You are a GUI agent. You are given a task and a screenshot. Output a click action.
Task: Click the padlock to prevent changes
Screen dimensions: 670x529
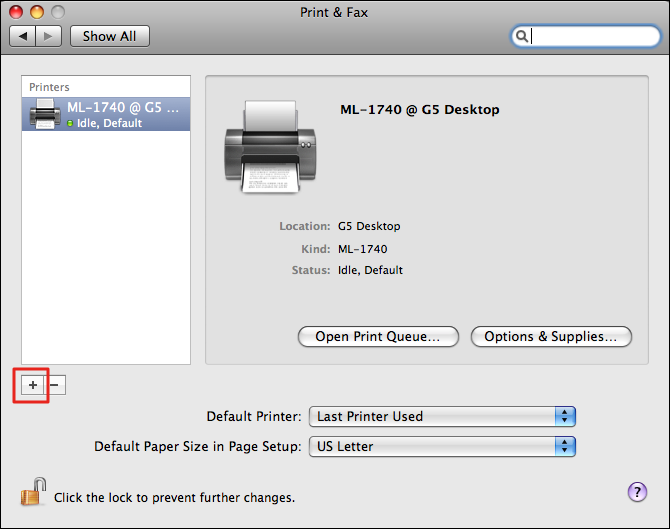click(x=33, y=492)
